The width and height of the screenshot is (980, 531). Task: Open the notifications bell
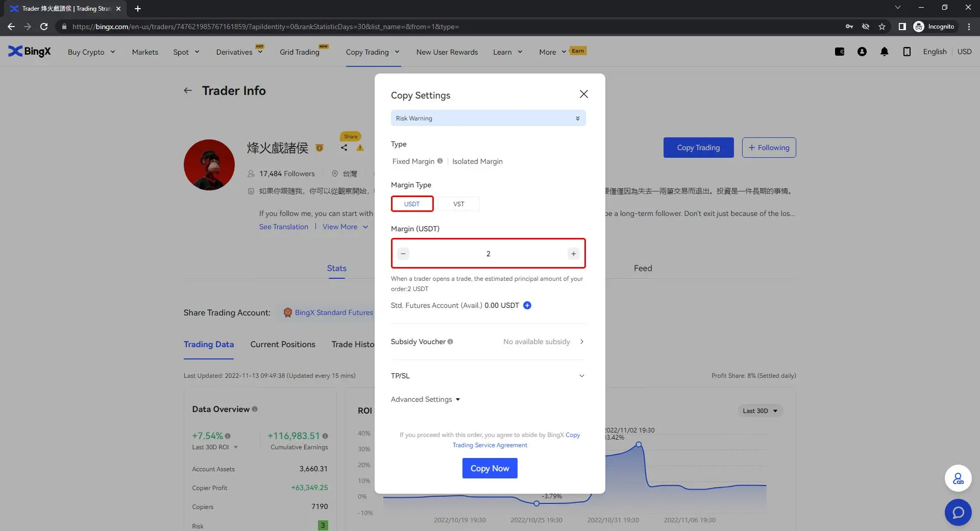coord(885,52)
